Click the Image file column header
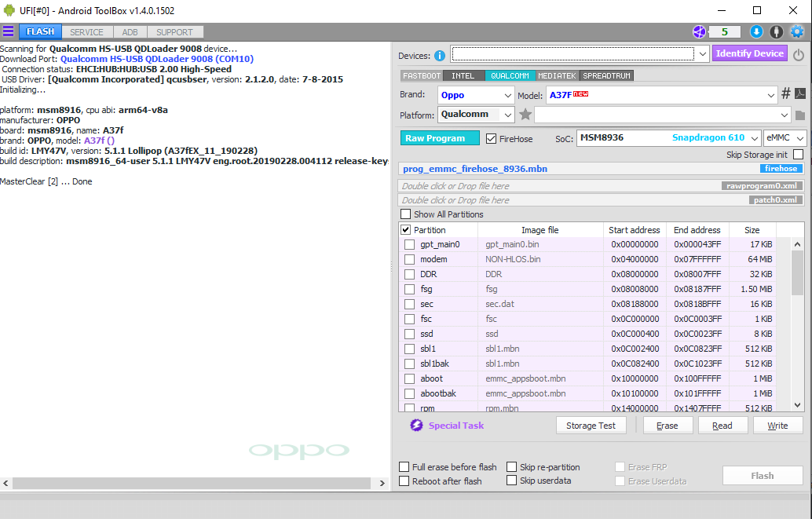The image size is (812, 519). tap(540, 230)
